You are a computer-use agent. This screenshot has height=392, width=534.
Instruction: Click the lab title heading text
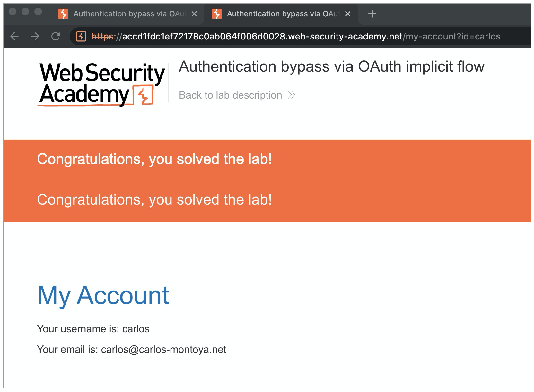click(x=331, y=67)
